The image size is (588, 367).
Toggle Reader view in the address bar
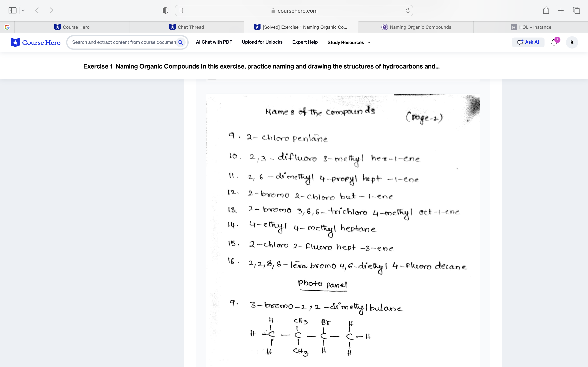pos(181,10)
